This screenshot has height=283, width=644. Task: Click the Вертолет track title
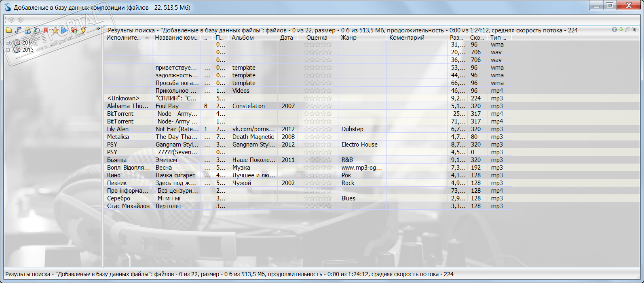click(177, 206)
